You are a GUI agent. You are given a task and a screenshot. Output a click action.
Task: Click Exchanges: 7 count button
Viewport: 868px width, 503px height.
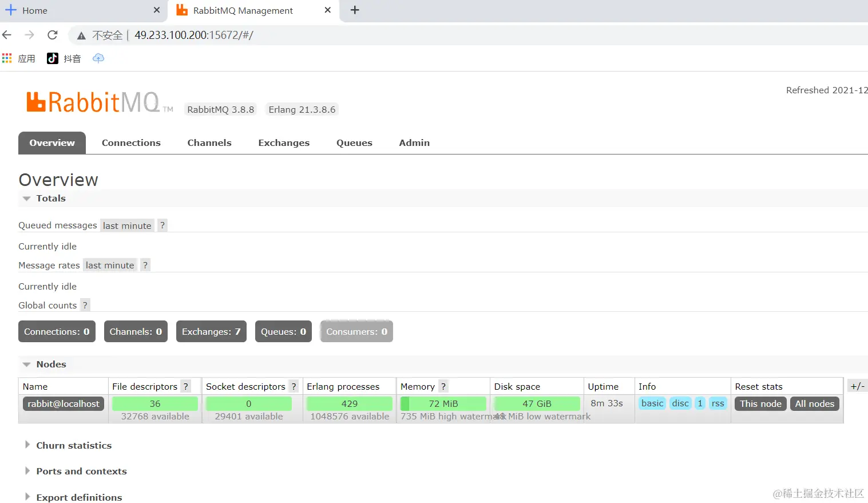pos(211,331)
